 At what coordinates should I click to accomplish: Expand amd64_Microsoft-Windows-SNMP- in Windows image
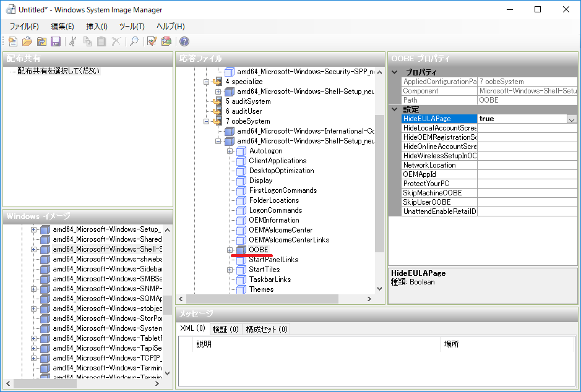click(33, 289)
